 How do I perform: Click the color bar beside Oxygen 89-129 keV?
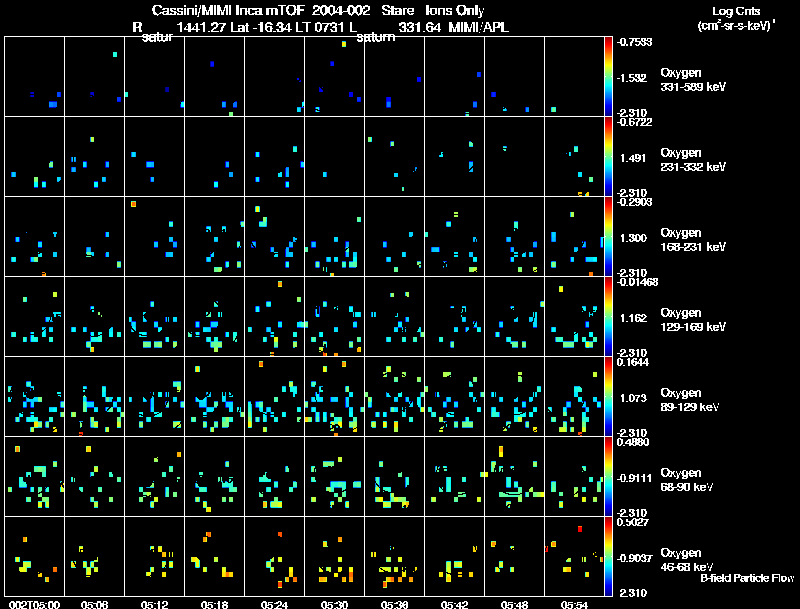click(x=608, y=397)
